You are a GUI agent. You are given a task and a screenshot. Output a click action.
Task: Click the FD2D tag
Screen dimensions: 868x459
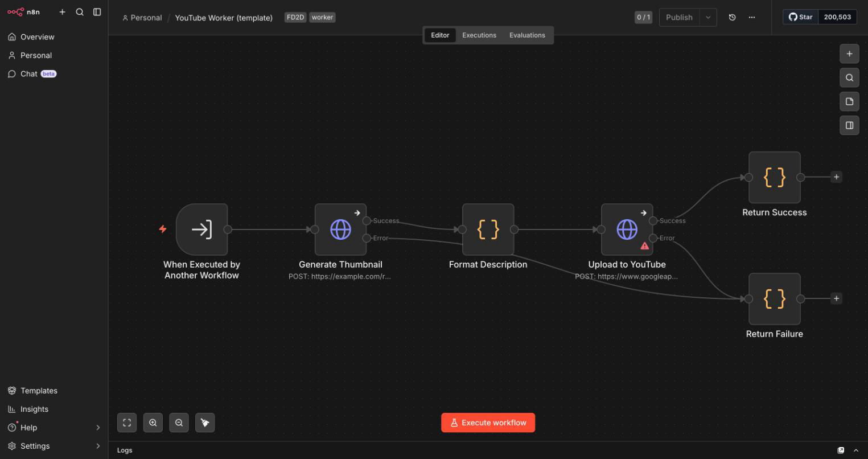(x=295, y=17)
